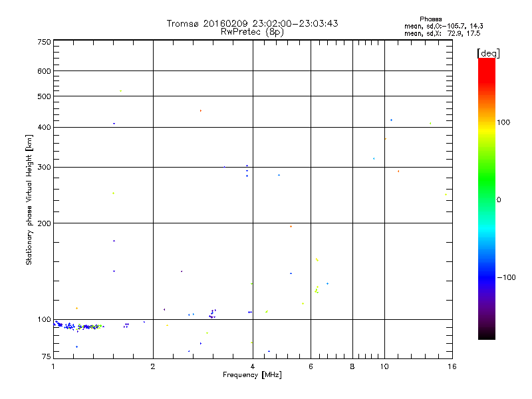Click the orange data point just below the 200 km line
The image size is (532, 399).
[x=291, y=226]
